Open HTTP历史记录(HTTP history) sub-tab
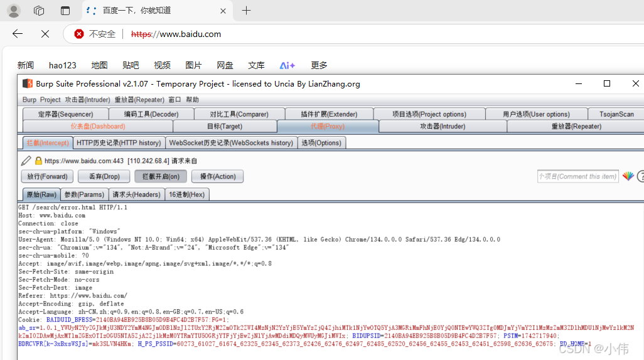 pos(119,143)
